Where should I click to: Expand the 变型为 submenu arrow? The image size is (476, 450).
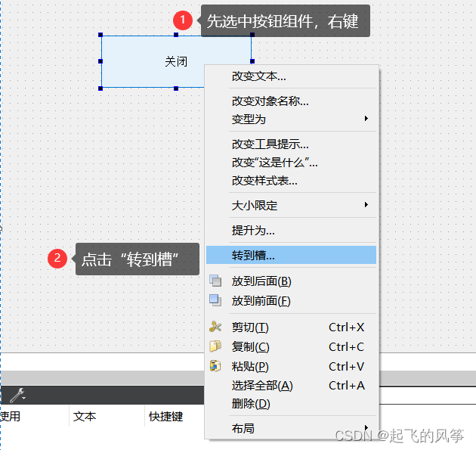366,119
